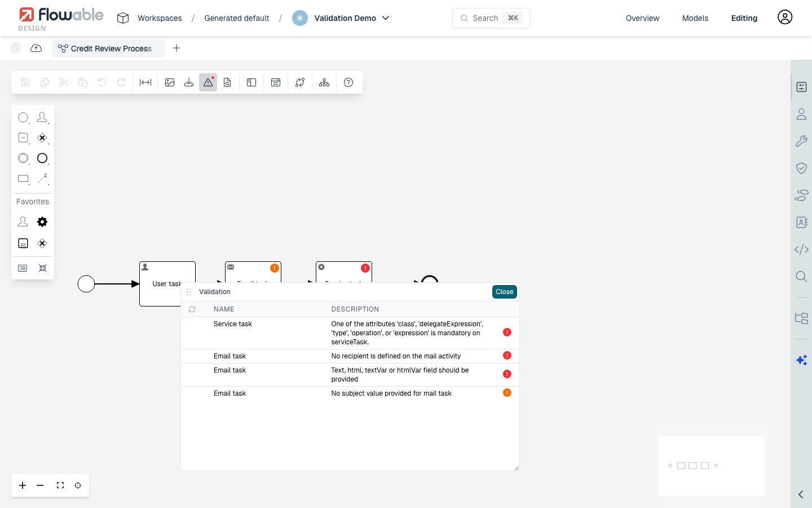Toggle the palette list view icon
Image resolution: width=812 pixels, height=508 pixels.
click(x=23, y=268)
